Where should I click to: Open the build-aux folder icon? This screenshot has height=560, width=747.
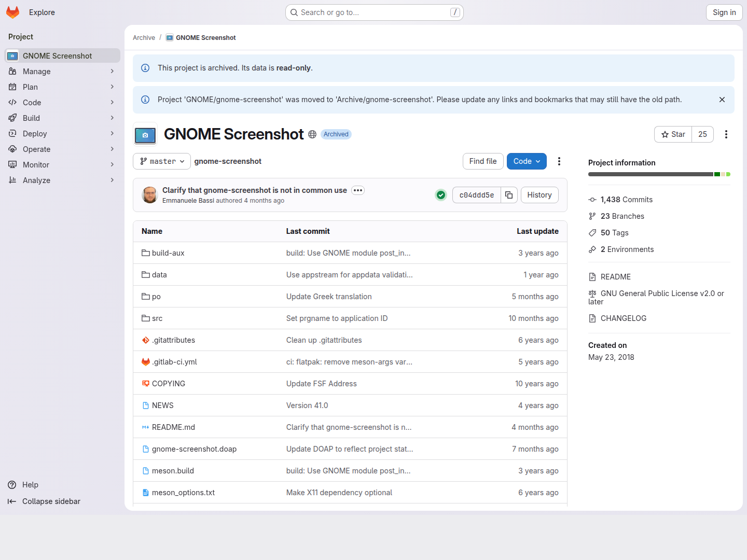[x=146, y=253]
